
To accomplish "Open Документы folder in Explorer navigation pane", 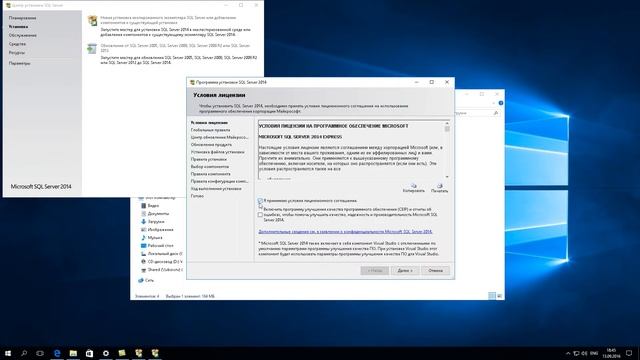I will pyautogui.click(x=155, y=213).
